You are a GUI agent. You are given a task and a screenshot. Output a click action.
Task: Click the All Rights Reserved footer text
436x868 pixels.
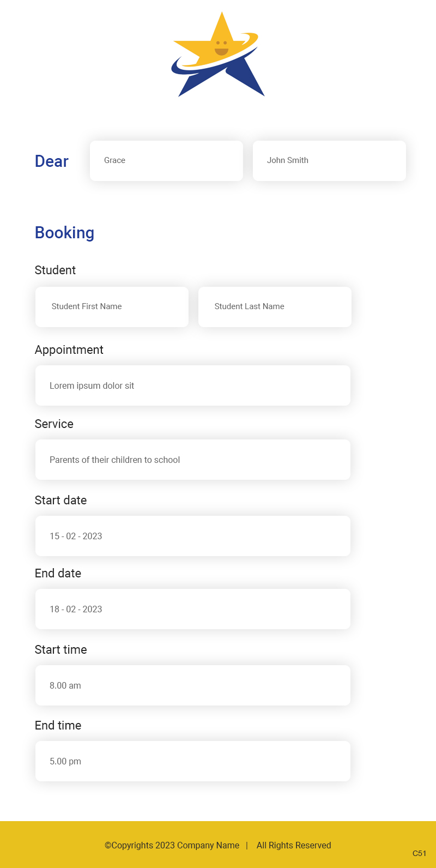coord(294,845)
